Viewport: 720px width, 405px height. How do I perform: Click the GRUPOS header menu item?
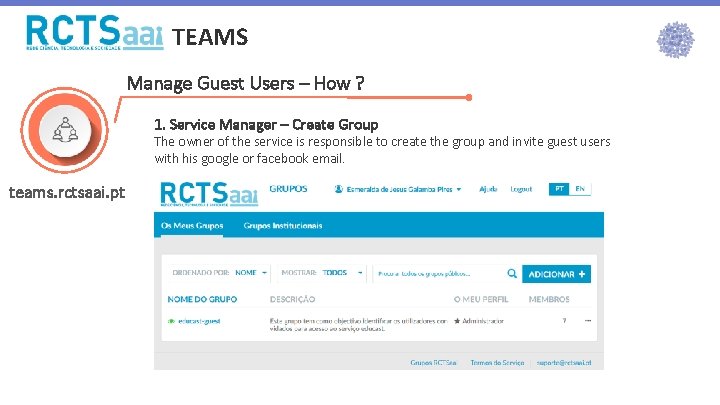(x=288, y=189)
